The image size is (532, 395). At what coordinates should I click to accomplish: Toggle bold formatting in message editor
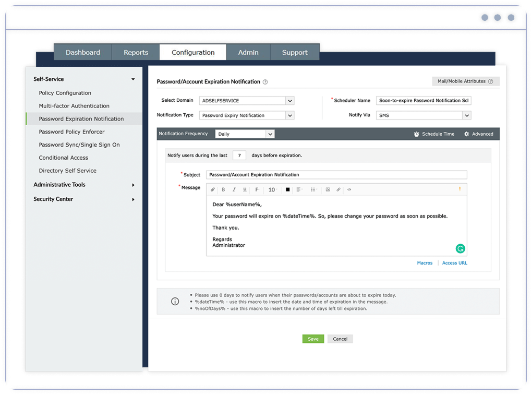coord(224,190)
